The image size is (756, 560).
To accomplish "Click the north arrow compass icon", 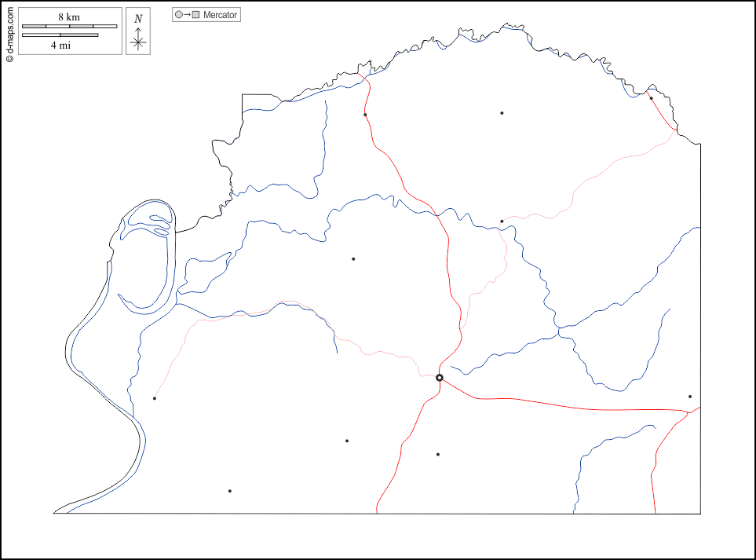I will (138, 31).
